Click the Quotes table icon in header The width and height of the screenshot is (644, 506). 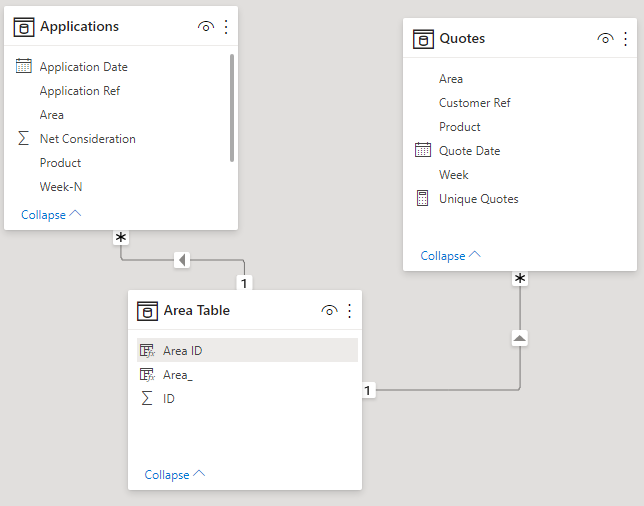coord(423,39)
